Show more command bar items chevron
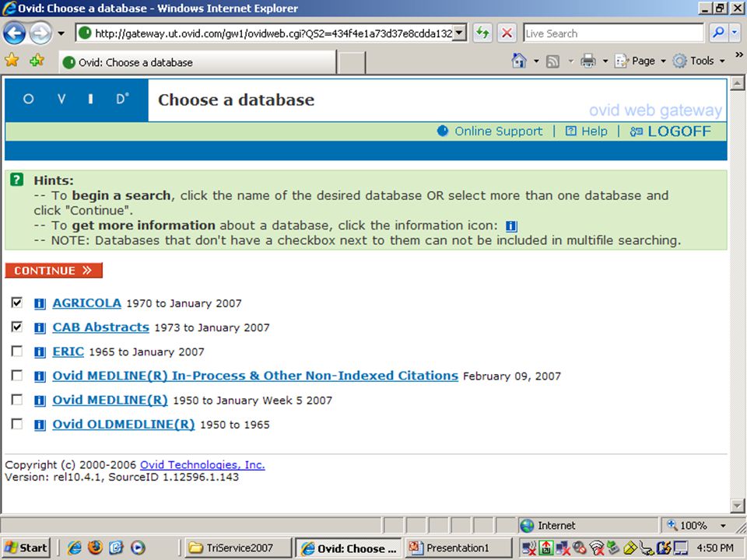The image size is (747, 560). pos(739,54)
